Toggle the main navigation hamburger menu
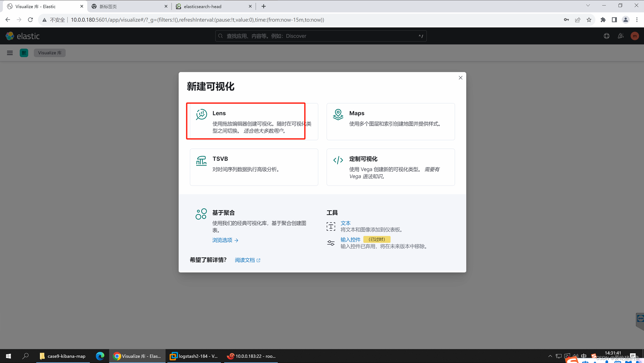The width and height of the screenshot is (644, 363). point(10,53)
